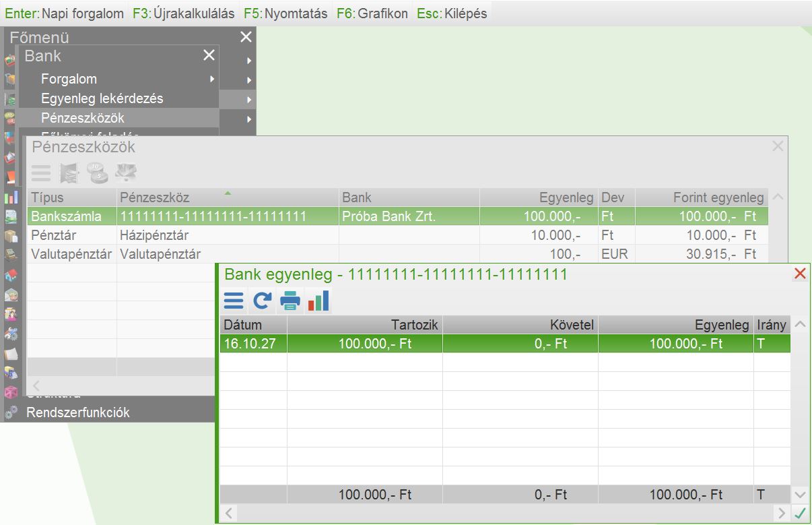Image resolution: width=812 pixels, height=525 pixels.
Task: Select the Bankszámla row in Pénzeszközök
Action: click(x=397, y=216)
